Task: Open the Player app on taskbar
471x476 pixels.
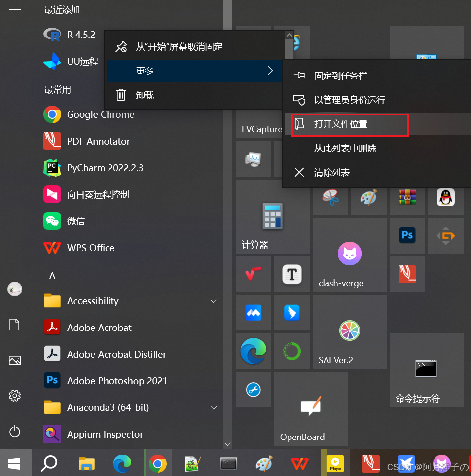Action: pyautogui.click(x=335, y=463)
